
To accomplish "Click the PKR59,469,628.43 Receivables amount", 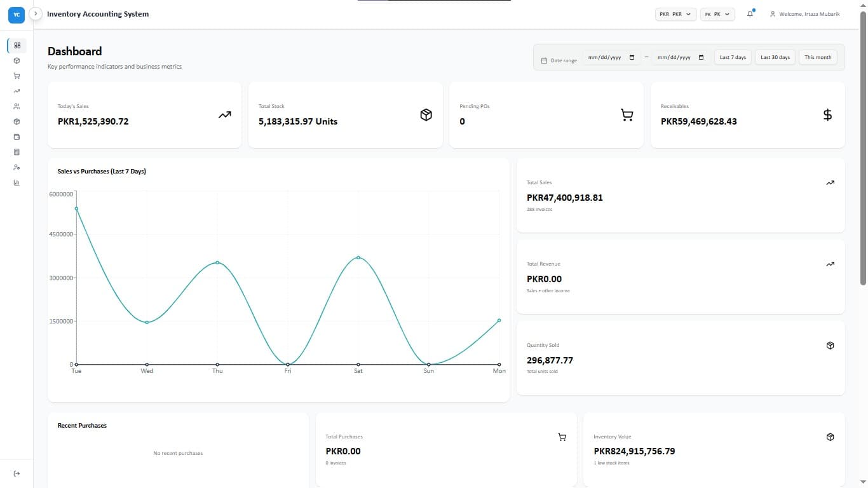I will pyautogui.click(x=699, y=121).
